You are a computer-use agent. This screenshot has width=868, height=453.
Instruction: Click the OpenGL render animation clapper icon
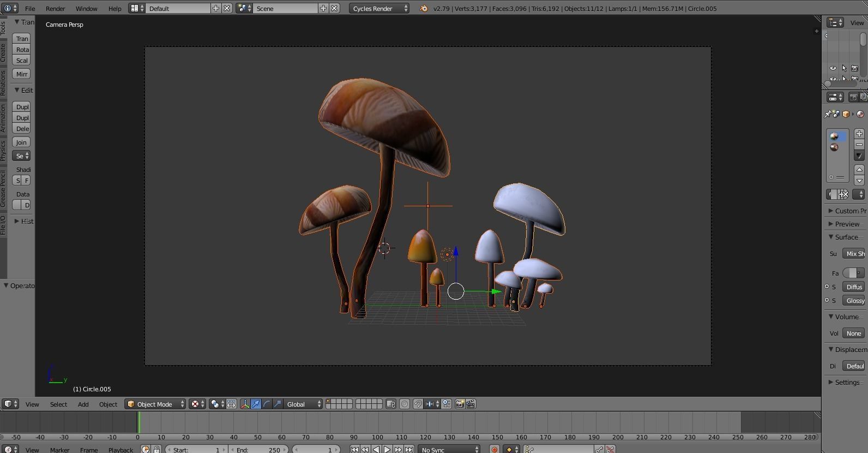471,404
